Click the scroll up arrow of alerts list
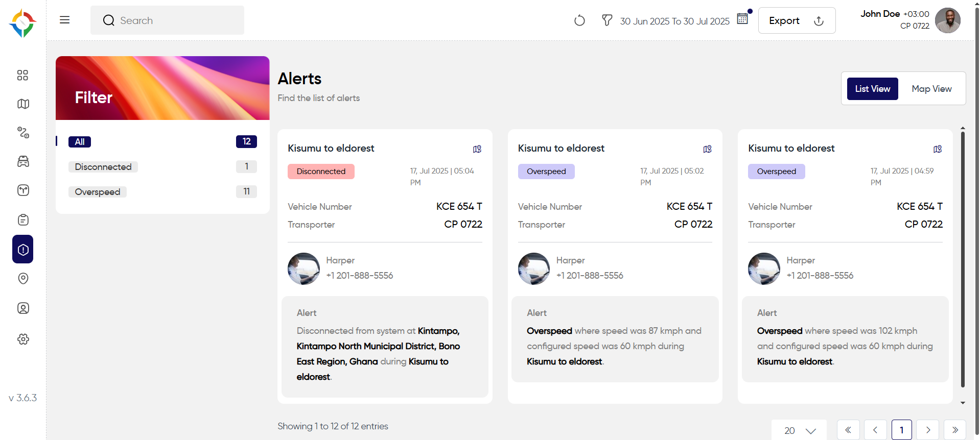The width and height of the screenshot is (980, 440). (x=963, y=128)
